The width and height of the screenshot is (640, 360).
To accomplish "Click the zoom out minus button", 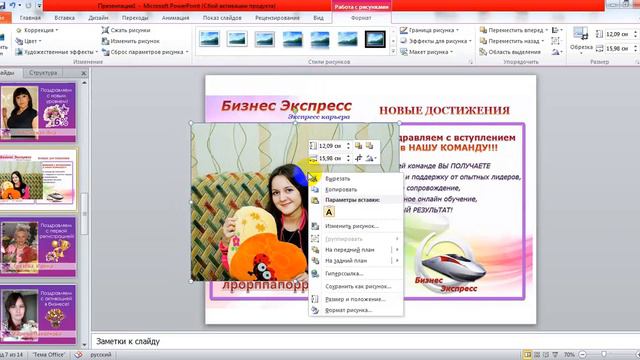I will coord(583,355).
